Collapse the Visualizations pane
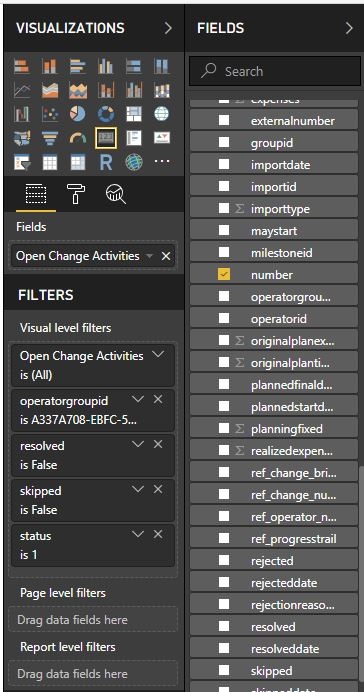The height and width of the screenshot is (692, 364). [x=168, y=28]
